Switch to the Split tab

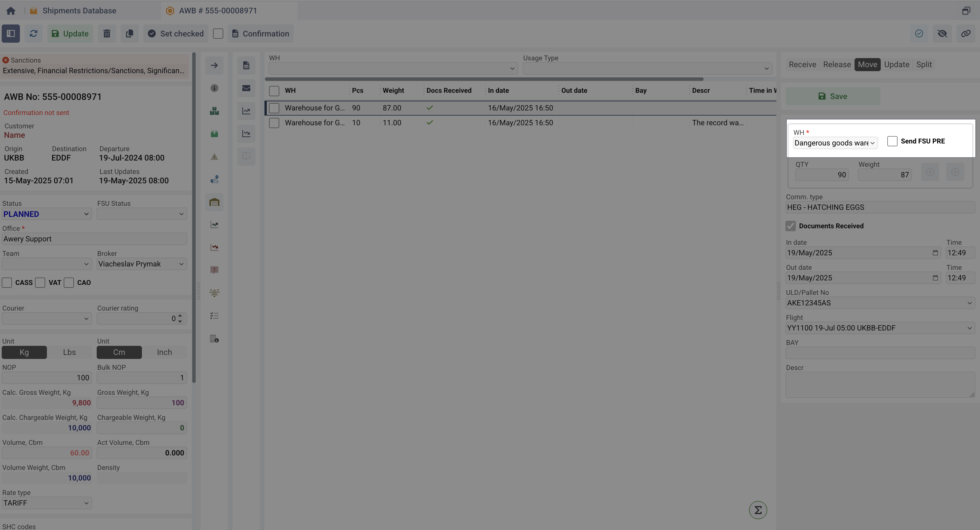tap(924, 64)
